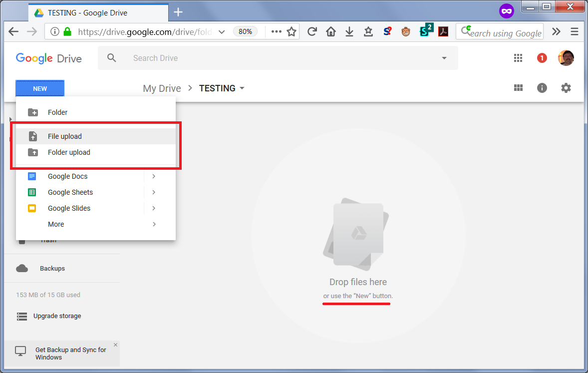The image size is (588, 373).
Task: Show folder details info icon
Action: [542, 88]
